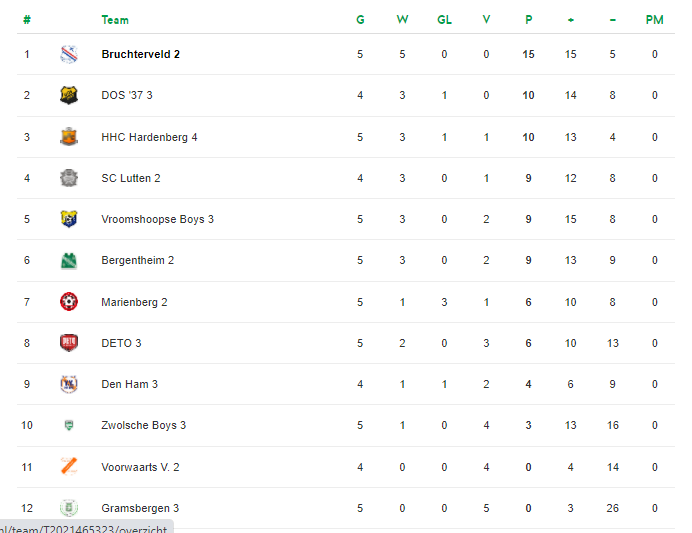Select the Vroomshoopse Boys 3 badge
692x533 pixels.
click(69, 219)
